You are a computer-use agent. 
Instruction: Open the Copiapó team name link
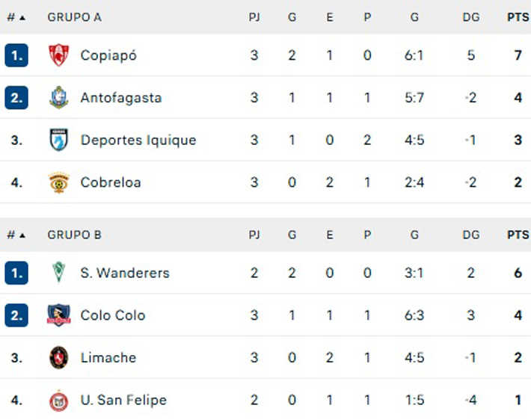(x=108, y=55)
